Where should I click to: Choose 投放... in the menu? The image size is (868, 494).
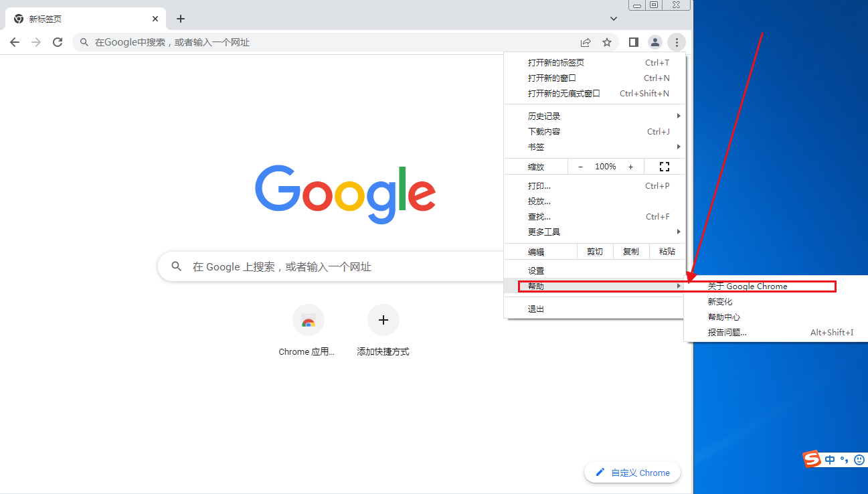click(x=595, y=201)
